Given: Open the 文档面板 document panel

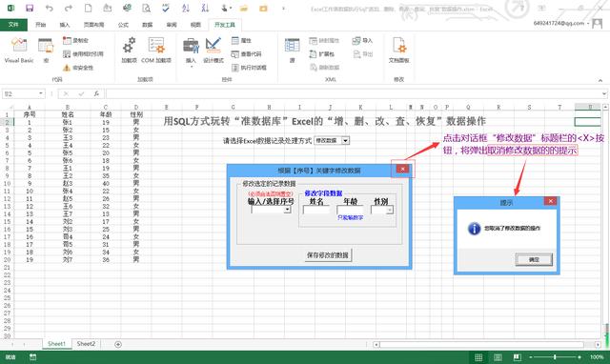Looking at the screenshot, I should pos(398,50).
